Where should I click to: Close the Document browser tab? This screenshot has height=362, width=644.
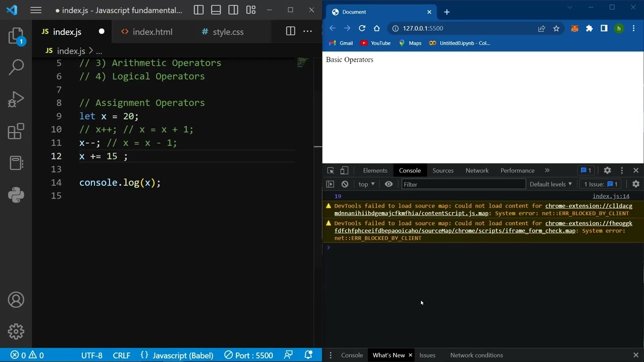tap(429, 12)
